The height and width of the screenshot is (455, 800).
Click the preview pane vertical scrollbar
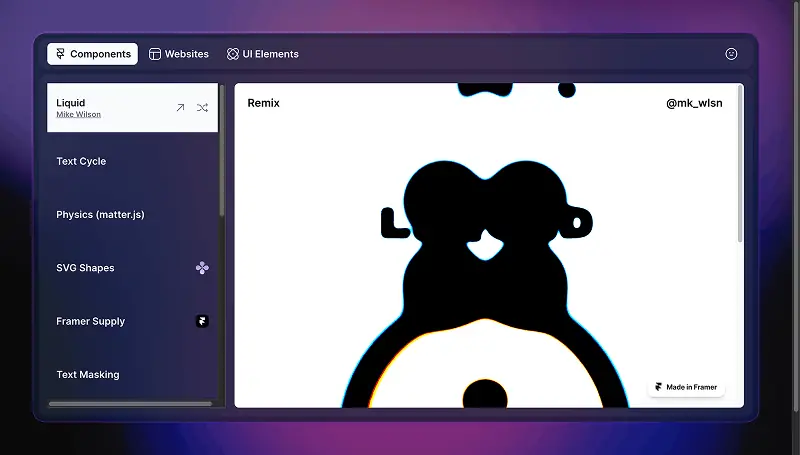coord(740,164)
